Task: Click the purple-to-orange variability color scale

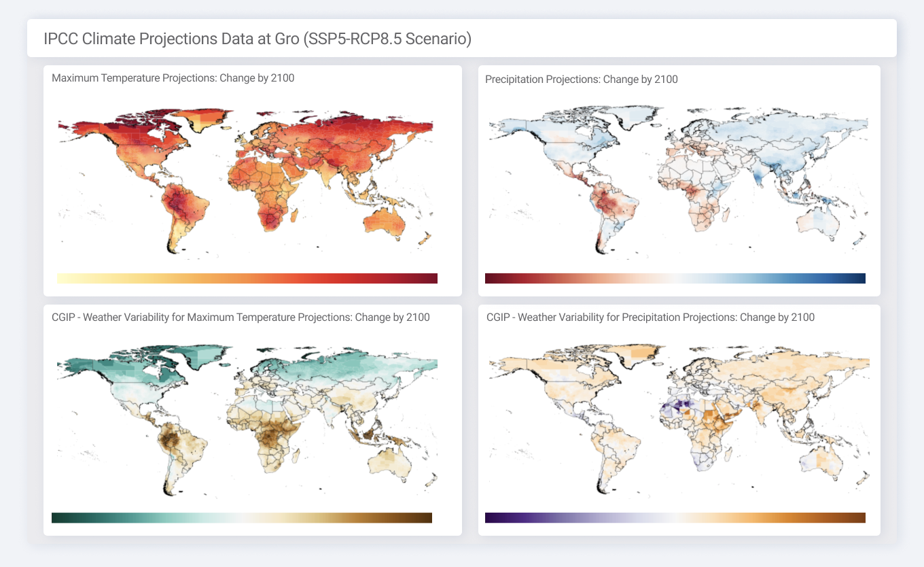Action: 675,518
